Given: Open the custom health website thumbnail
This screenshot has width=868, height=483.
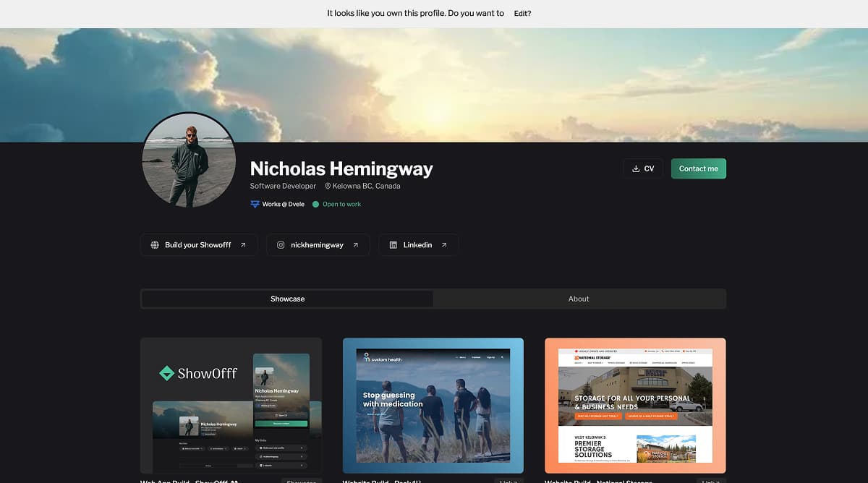Looking at the screenshot, I should pos(433,405).
